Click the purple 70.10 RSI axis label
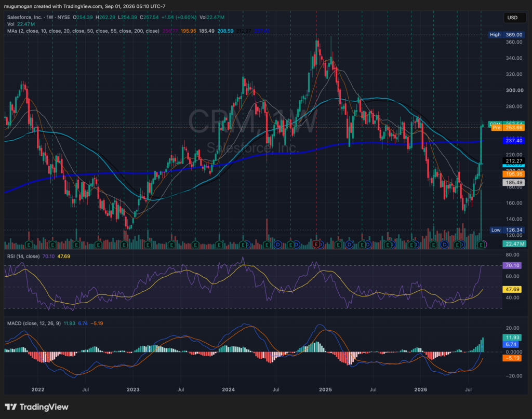The height and width of the screenshot is (419, 532). click(512, 265)
